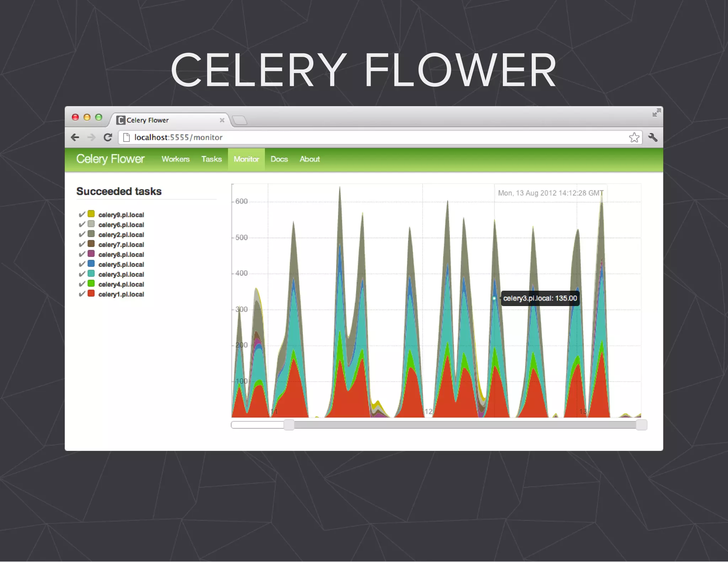This screenshot has width=728, height=562.
Task: Toggle celery5.pi.local checkbox
Action: 82,264
